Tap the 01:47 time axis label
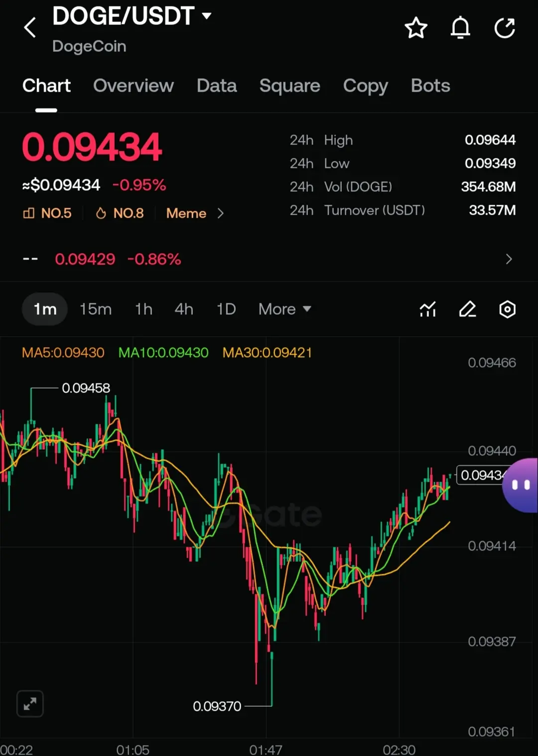 (266, 750)
